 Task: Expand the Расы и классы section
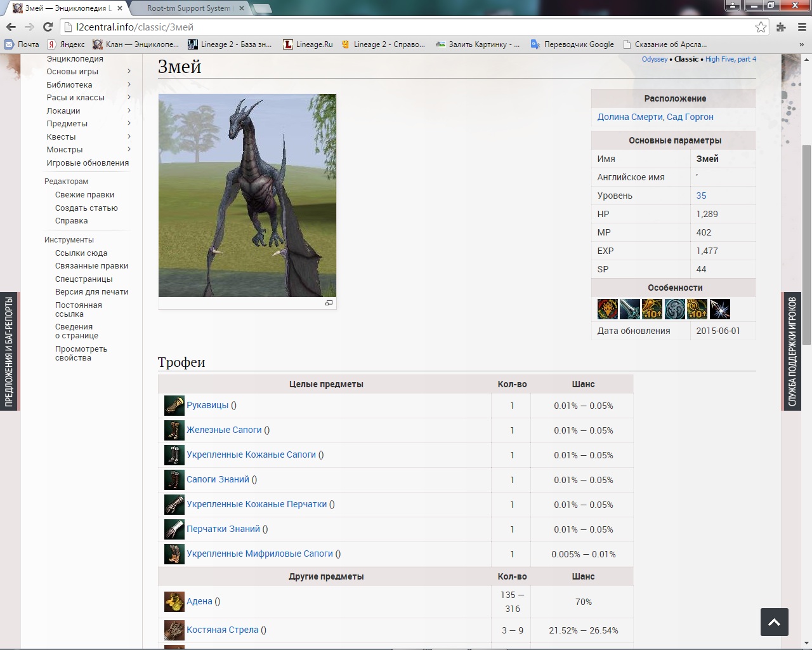click(129, 98)
